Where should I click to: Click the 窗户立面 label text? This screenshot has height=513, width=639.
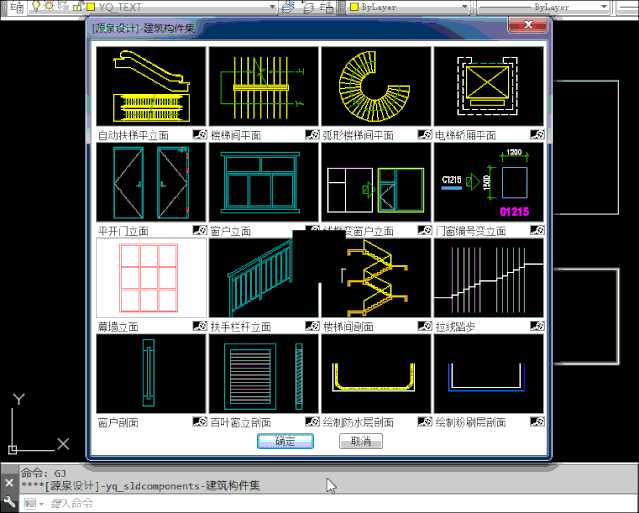231,231
